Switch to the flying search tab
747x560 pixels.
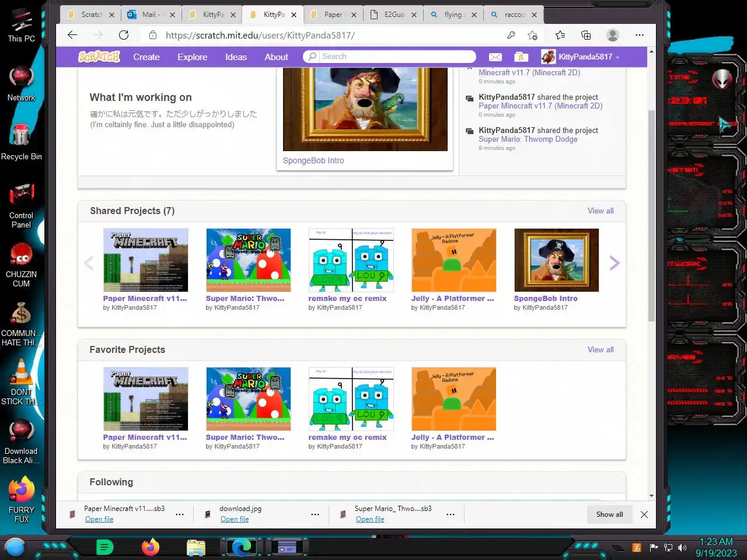click(453, 15)
